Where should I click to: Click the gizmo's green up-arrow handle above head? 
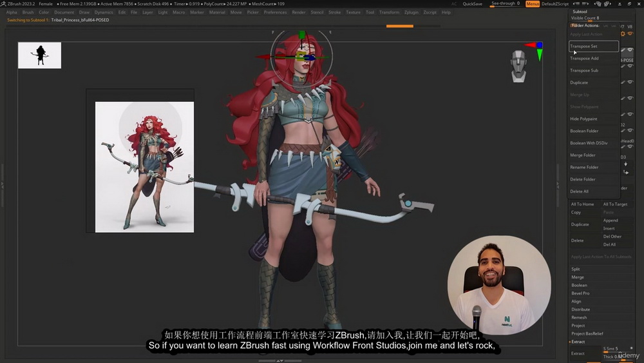302,35
